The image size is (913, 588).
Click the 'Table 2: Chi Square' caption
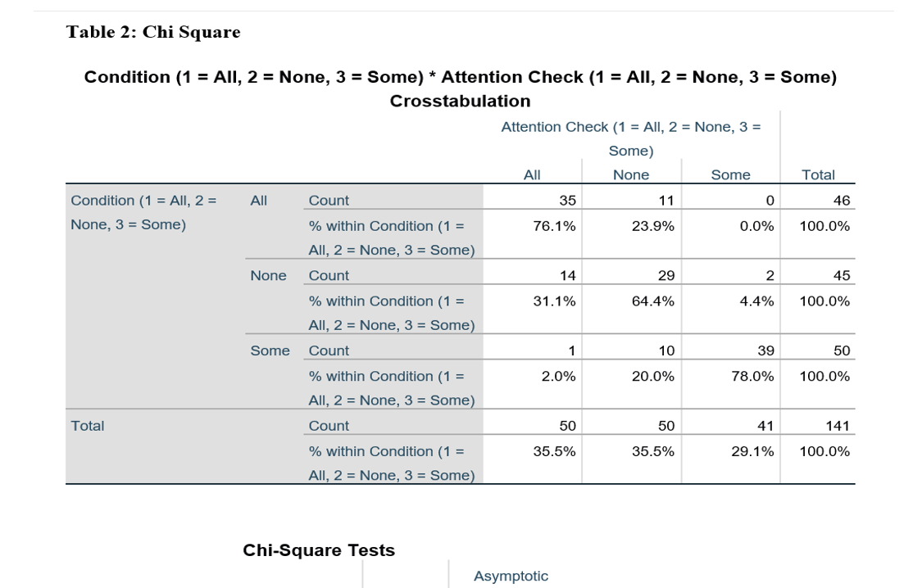tap(153, 32)
